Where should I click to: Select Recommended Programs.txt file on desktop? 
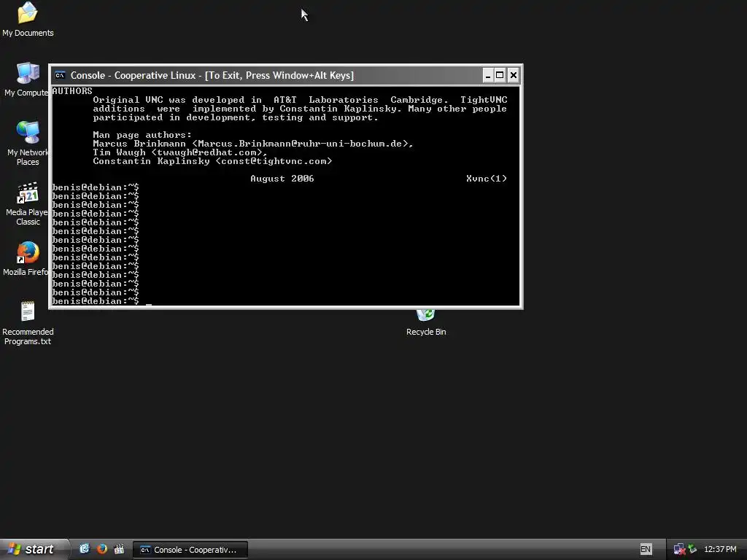coord(28,322)
